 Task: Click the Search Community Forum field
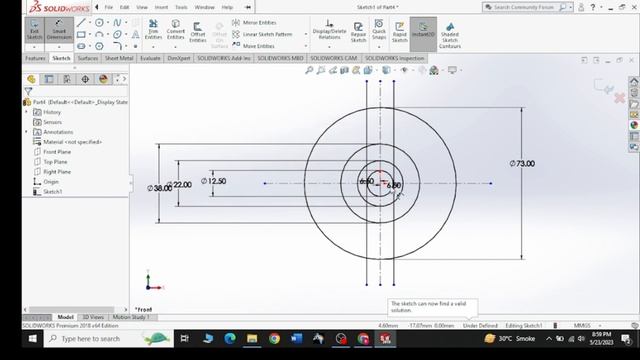(524, 7)
